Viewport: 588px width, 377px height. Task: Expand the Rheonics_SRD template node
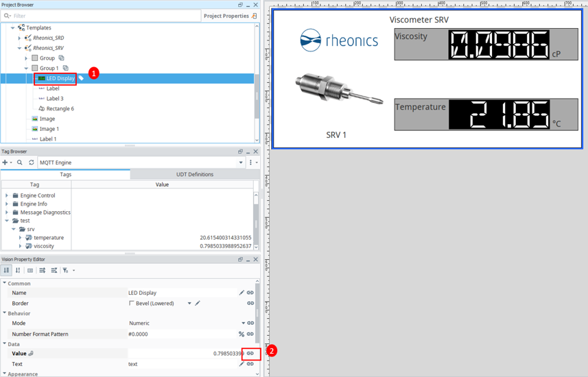(19, 38)
